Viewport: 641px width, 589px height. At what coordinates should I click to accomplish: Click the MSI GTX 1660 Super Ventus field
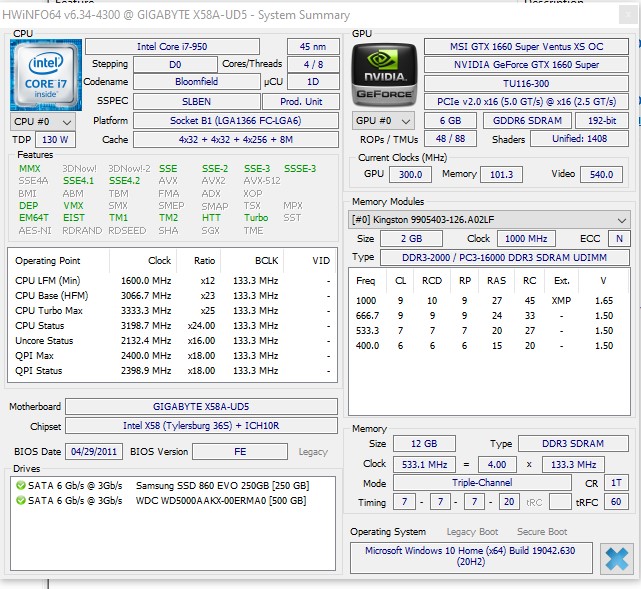[x=526, y=47]
